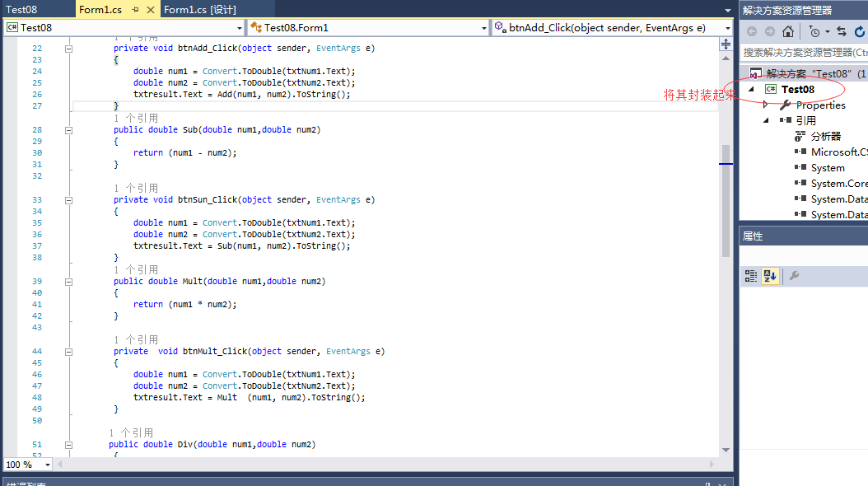Click the 属性 panel title
868x486 pixels.
[753, 236]
